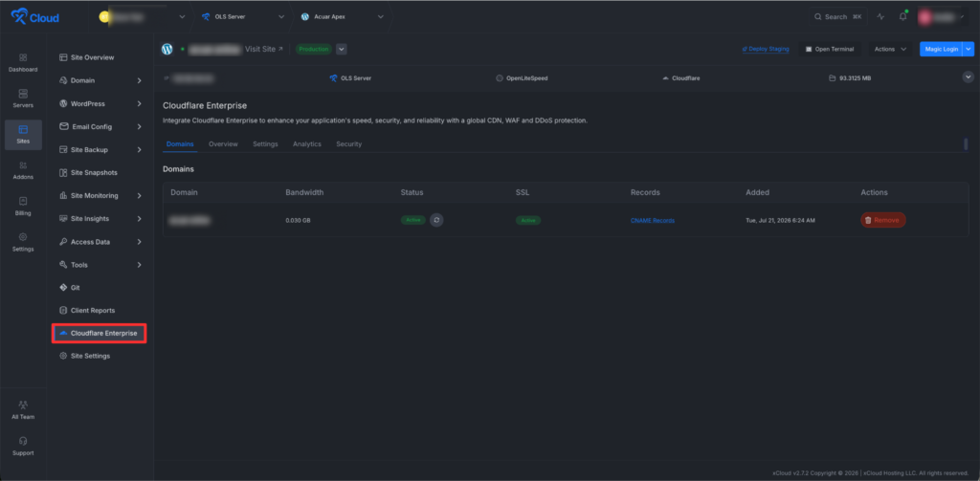Open the notifications bell

[902, 17]
